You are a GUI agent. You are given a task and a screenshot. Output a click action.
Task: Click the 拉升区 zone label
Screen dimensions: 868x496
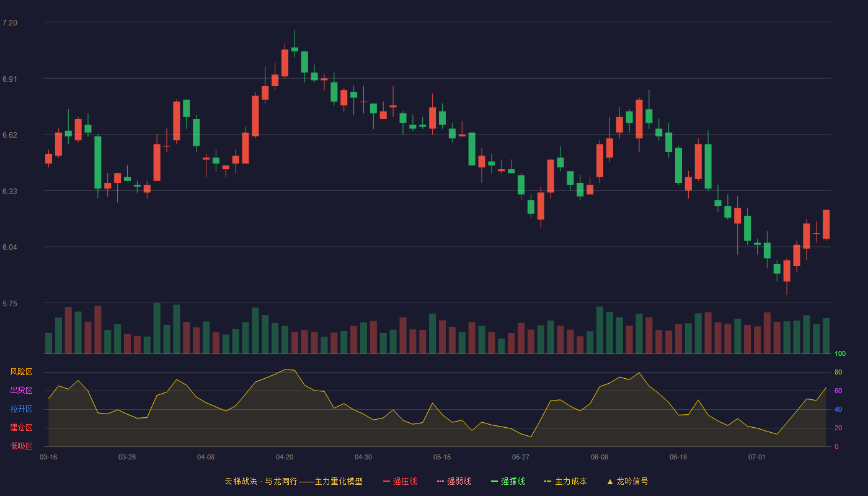(x=21, y=409)
